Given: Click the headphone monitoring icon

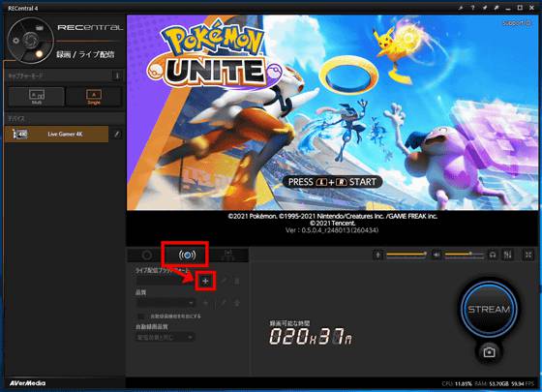Looking at the screenshot, I should pyautogui.click(x=493, y=256).
